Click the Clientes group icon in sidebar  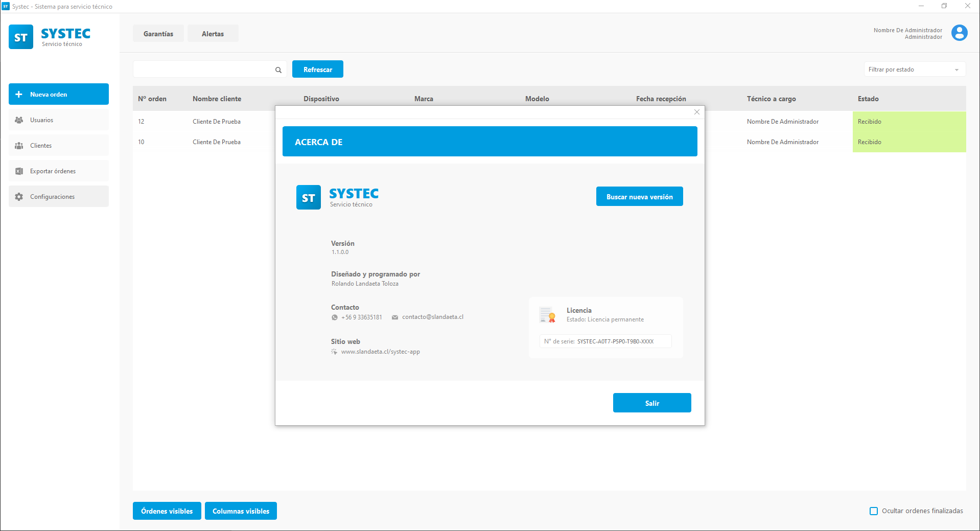coord(19,146)
